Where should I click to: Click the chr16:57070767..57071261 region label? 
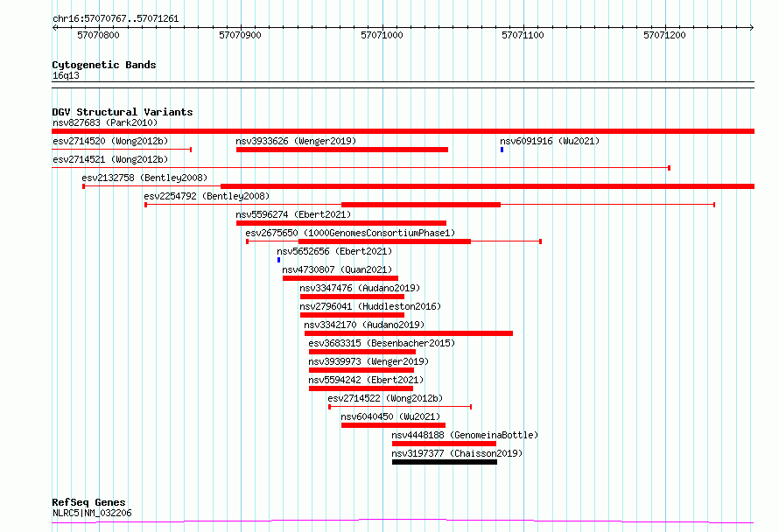(116, 19)
